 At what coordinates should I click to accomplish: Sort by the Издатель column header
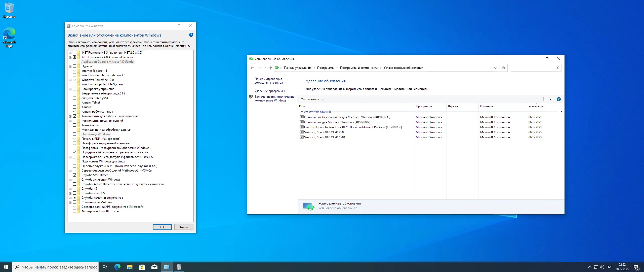click(x=487, y=106)
